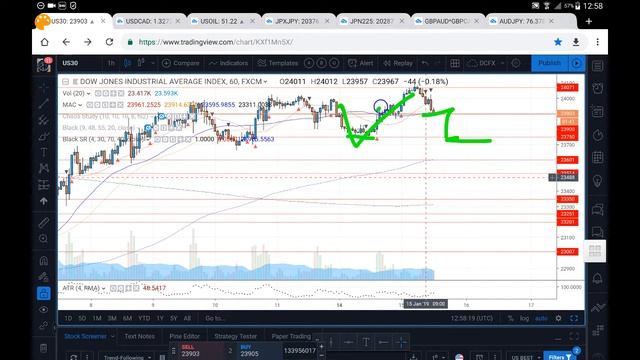640x360 pixels.
Task: Open indicator Templates menu
Action: point(278,63)
